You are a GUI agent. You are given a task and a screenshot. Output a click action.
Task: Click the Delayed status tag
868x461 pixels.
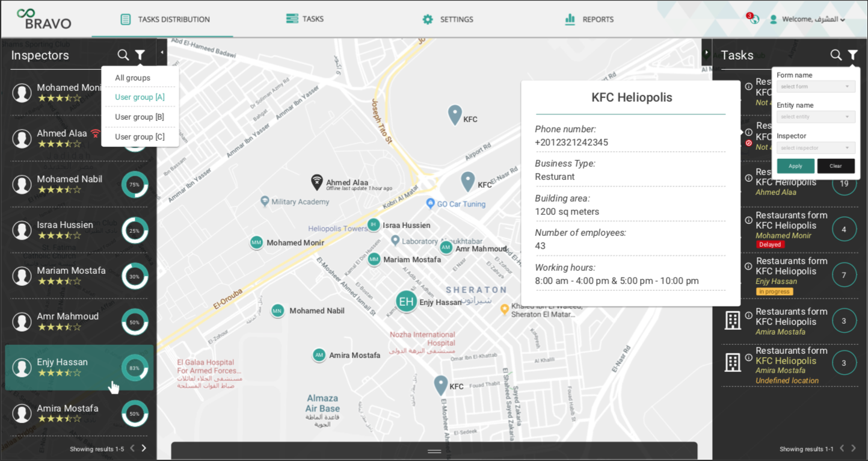(770, 245)
